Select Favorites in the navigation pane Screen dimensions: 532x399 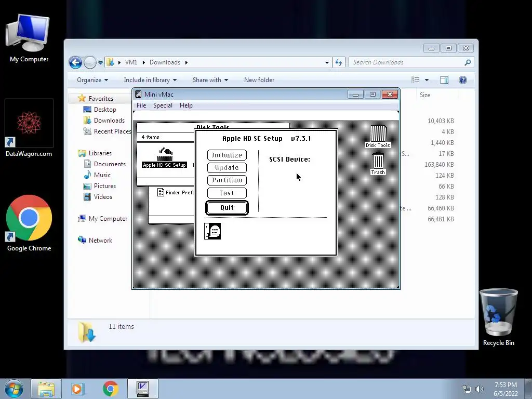pyautogui.click(x=101, y=98)
